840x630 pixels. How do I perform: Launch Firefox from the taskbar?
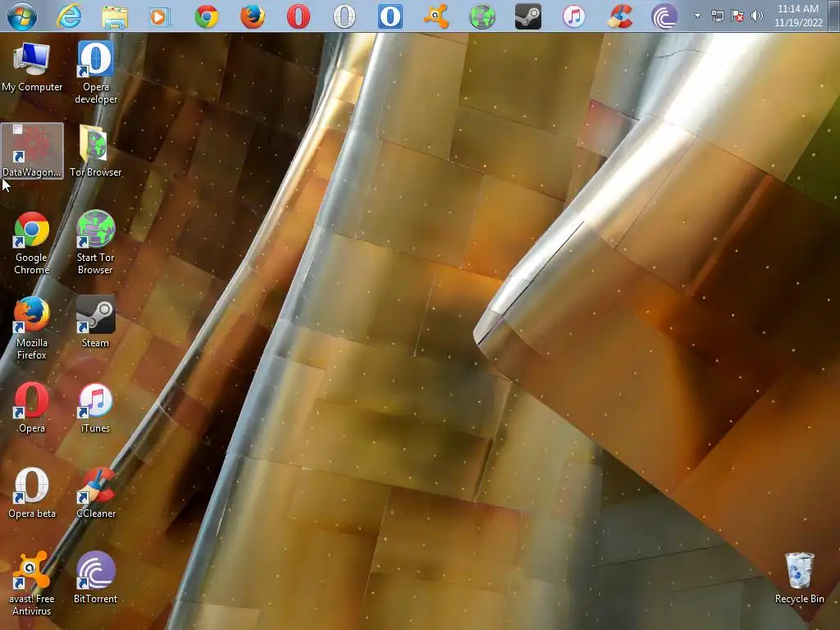tap(253, 16)
